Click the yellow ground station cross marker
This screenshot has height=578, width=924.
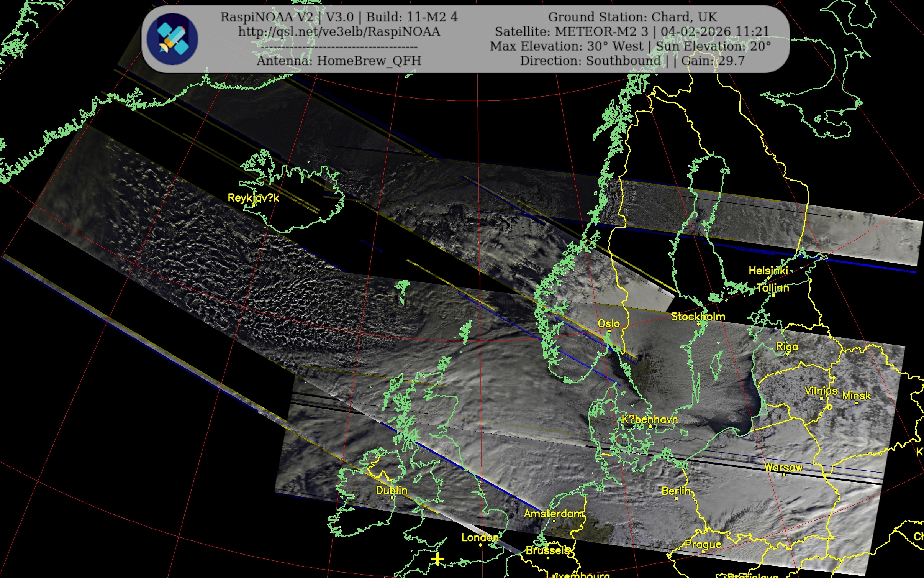click(x=437, y=559)
